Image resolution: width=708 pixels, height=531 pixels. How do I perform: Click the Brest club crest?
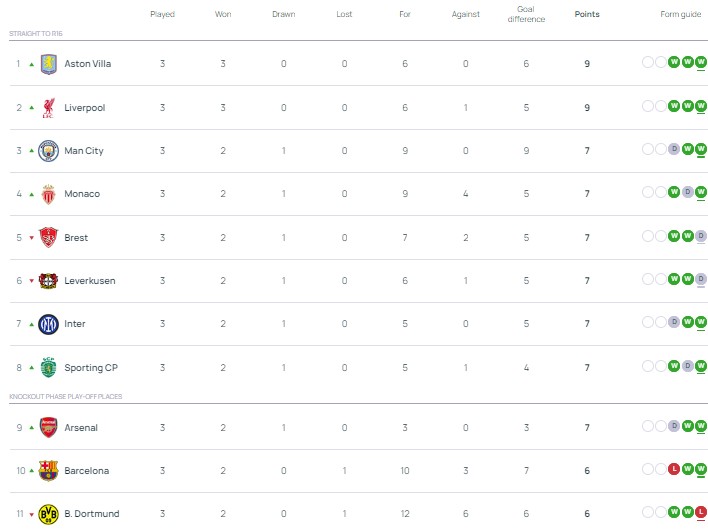[x=48, y=238]
